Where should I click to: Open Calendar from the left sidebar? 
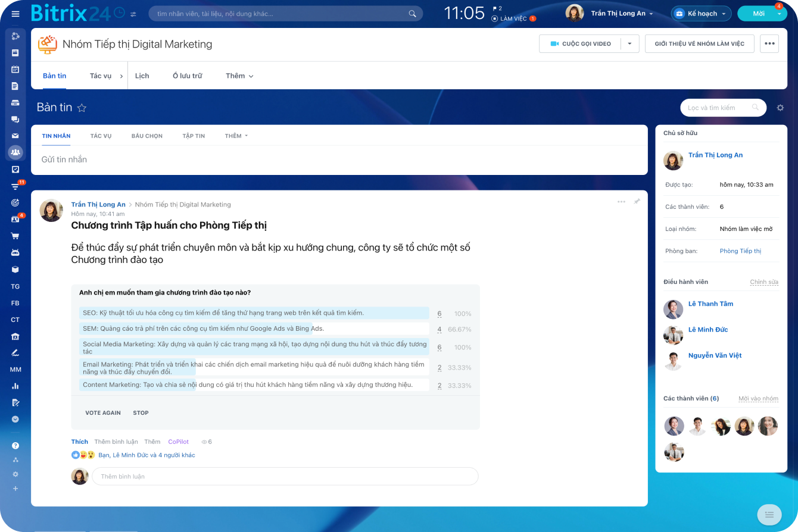15,69
